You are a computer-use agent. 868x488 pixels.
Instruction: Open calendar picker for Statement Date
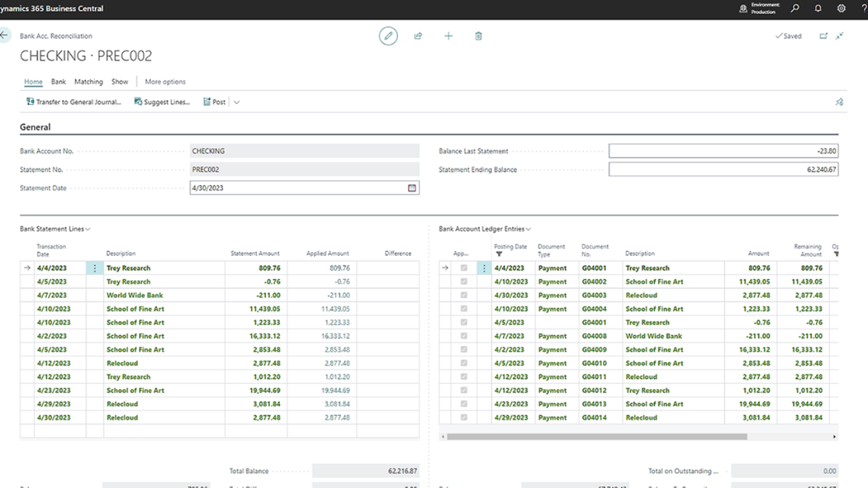(412, 188)
